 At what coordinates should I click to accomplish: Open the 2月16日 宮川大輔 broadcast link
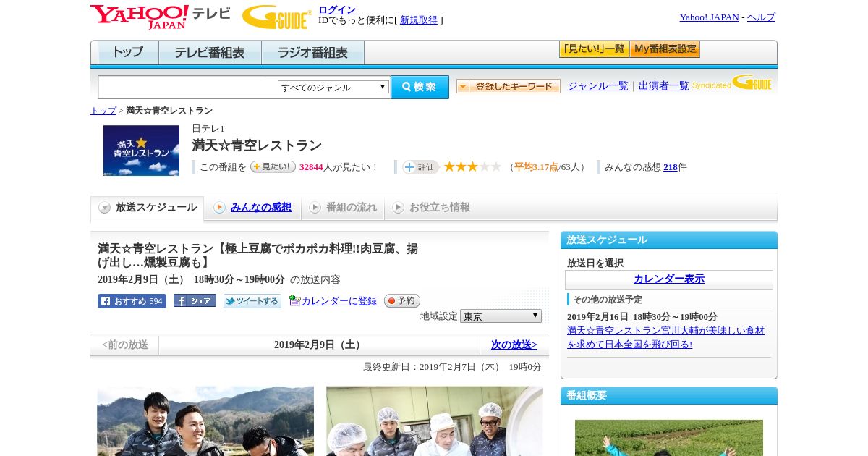665,337
